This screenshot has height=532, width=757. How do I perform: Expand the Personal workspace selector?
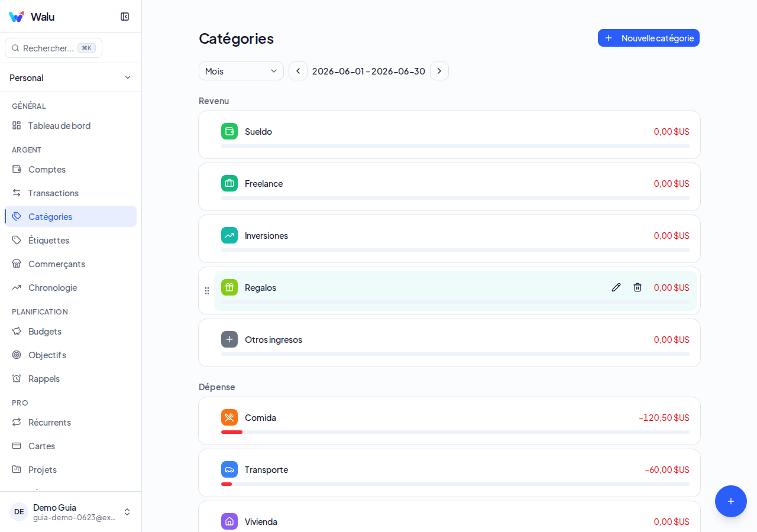pyautogui.click(x=70, y=77)
